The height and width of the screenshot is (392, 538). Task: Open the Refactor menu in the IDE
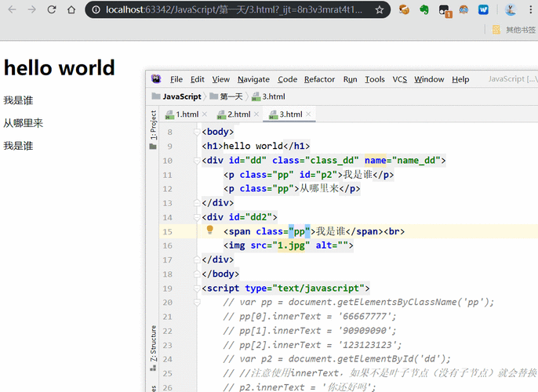click(x=319, y=79)
